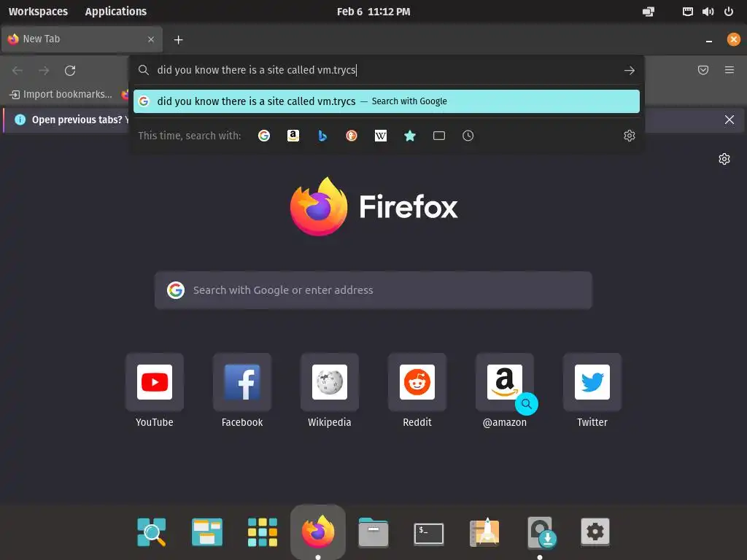Dismiss the Open previous tabs notification
This screenshot has height=560, width=747.
click(x=729, y=120)
